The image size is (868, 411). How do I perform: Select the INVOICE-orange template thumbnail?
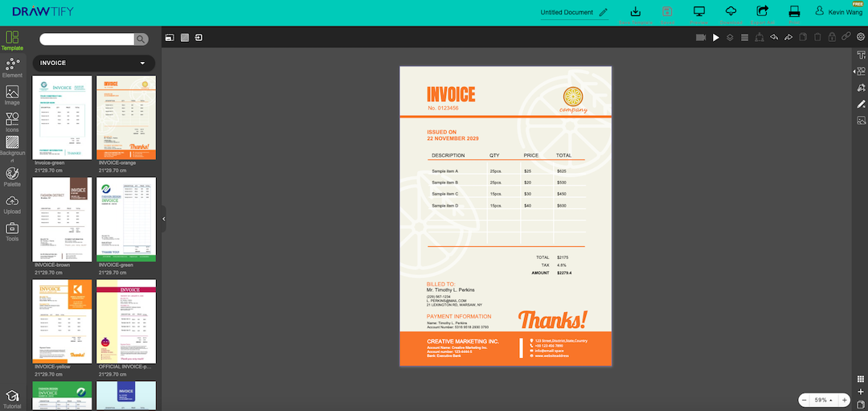pos(126,117)
